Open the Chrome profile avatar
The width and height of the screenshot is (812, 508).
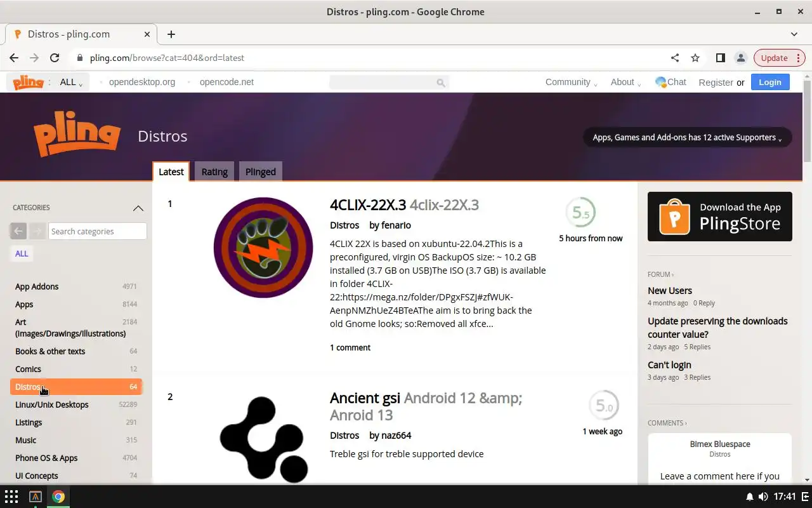click(740, 58)
